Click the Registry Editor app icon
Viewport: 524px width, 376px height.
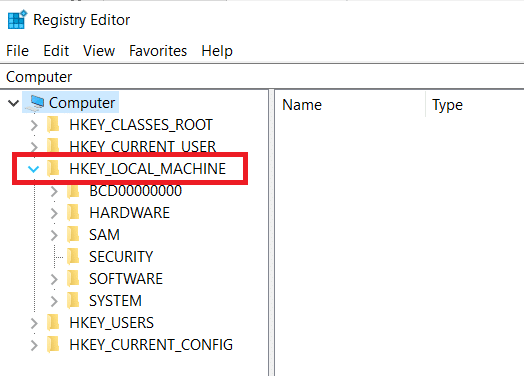[x=17, y=20]
